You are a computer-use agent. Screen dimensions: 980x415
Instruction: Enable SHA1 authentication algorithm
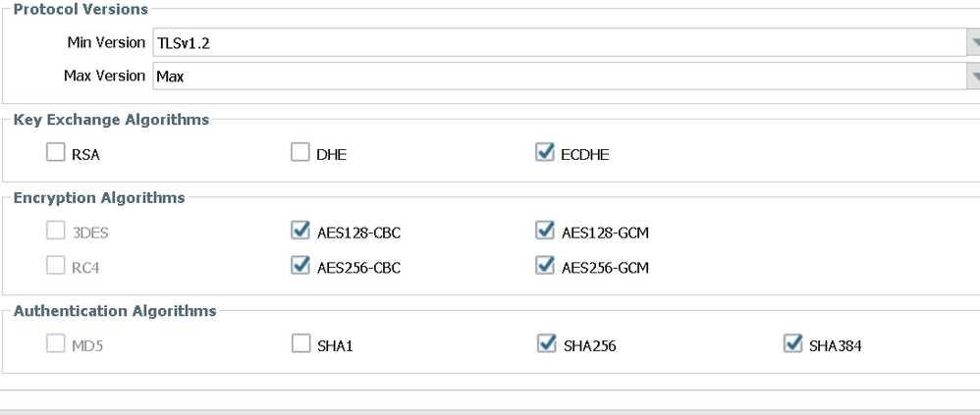point(300,344)
